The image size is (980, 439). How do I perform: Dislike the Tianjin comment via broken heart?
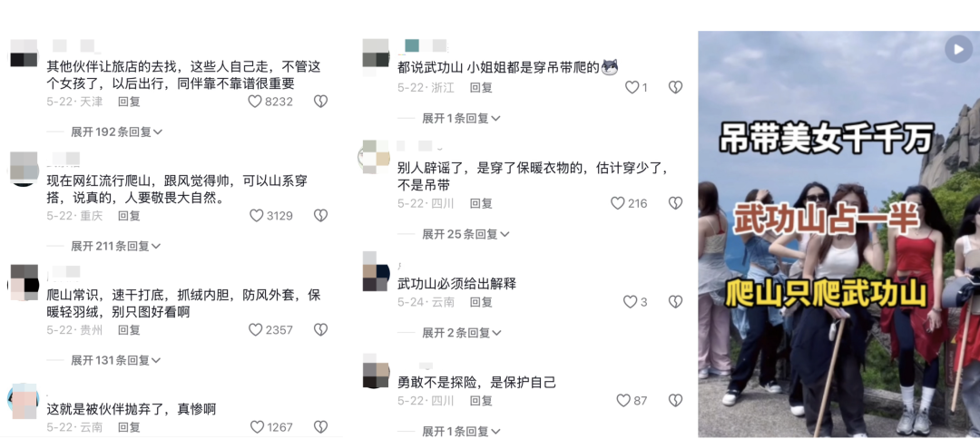point(320,102)
